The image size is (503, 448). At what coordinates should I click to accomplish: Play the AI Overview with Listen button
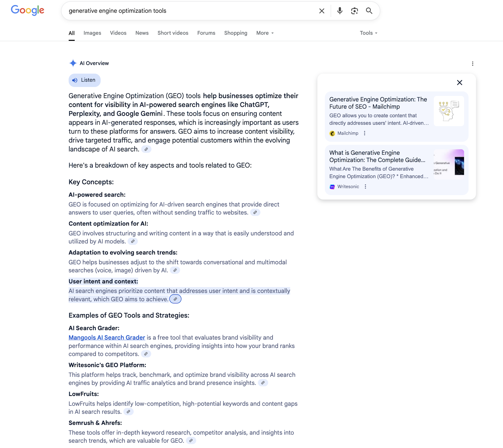pos(85,80)
